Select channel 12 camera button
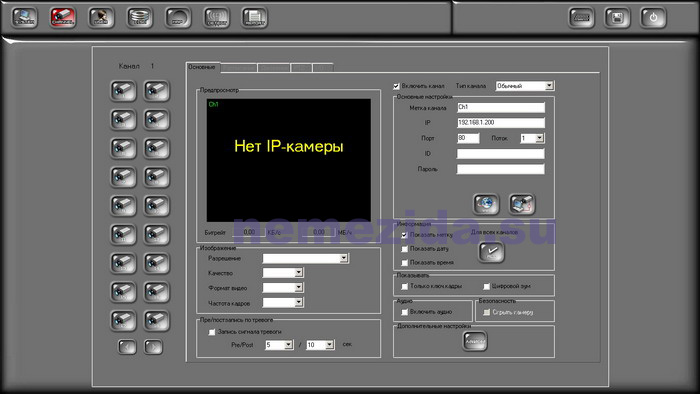The height and width of the screenshot is (394, 700). pos(157,234)
